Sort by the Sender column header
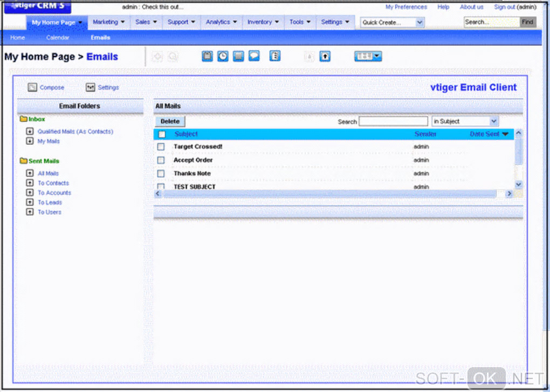550x392 pixels. tap(425, 134)
